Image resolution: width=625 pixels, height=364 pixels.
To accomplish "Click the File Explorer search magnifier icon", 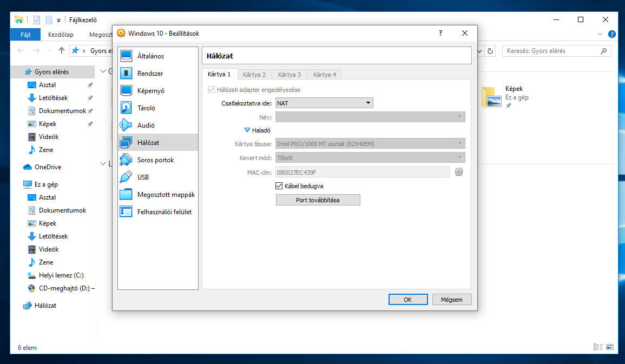I will coord(603,51).
